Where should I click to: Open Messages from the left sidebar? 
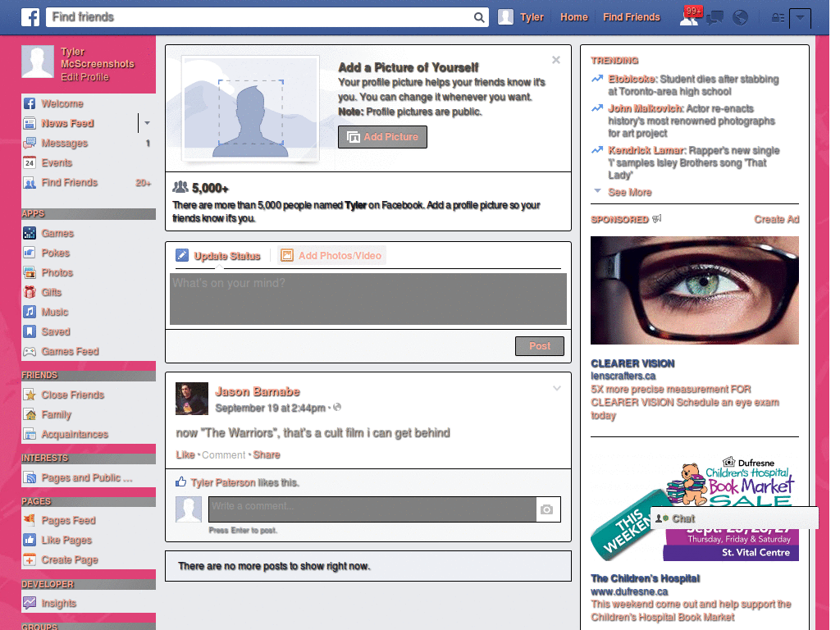pyautogui.click(x=66, y=143)
